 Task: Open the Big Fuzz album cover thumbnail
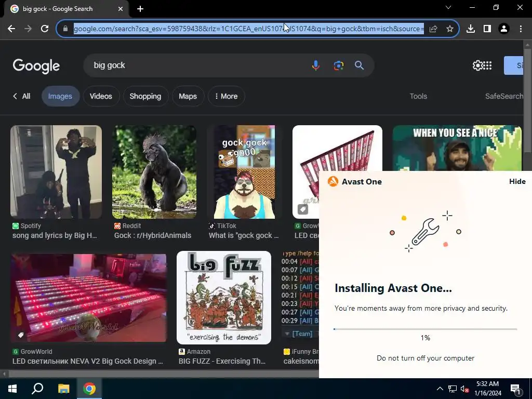tap(224, 298)
